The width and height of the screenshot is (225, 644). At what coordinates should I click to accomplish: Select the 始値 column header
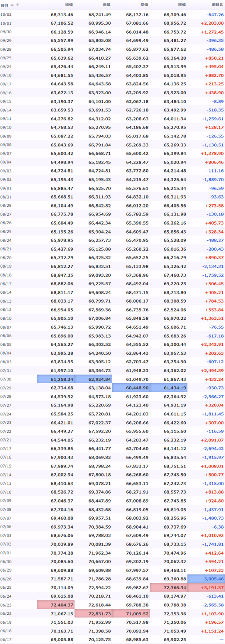coord(69,4)
